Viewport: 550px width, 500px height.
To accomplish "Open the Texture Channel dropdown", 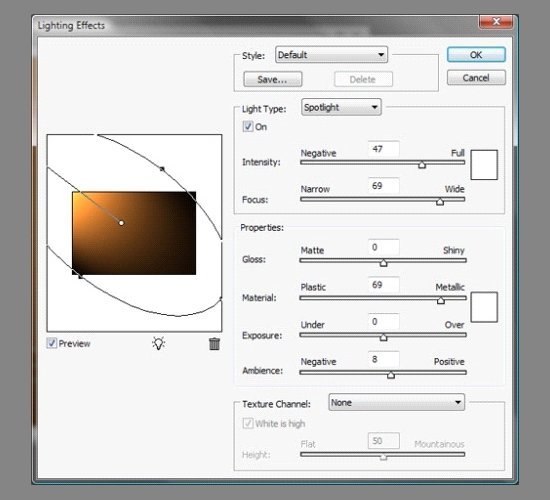I will pos(396,402).
